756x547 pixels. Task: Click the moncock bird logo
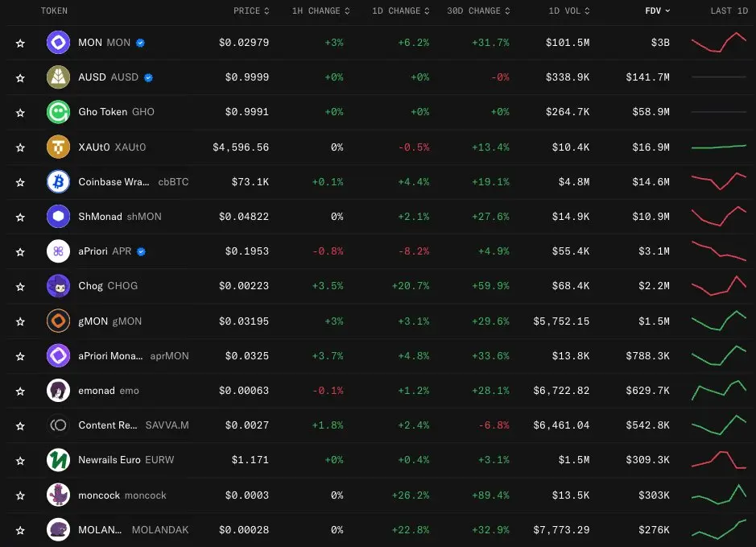(x=58, y=495)
